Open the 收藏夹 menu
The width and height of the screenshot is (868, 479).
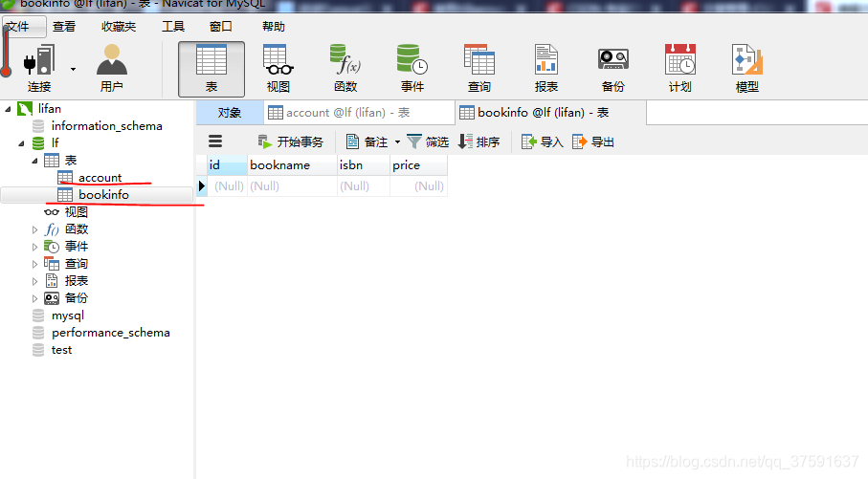pyautogui.click(x=119, y=27)
